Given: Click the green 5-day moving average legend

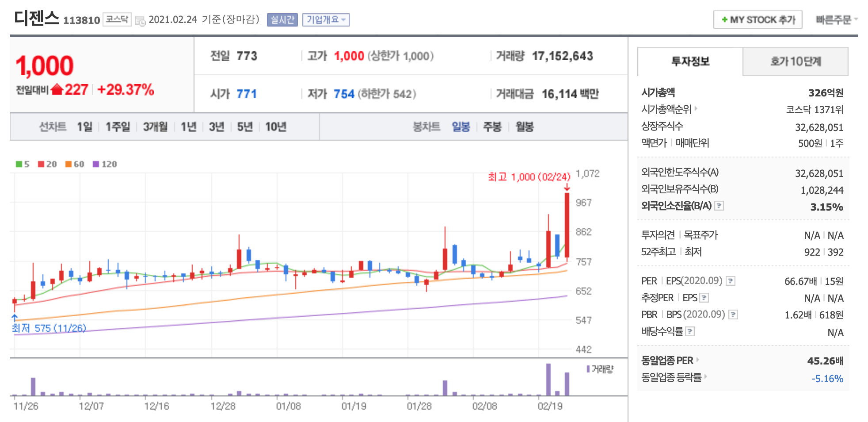Looking at the screenshot, I should (x=23, y=164).
